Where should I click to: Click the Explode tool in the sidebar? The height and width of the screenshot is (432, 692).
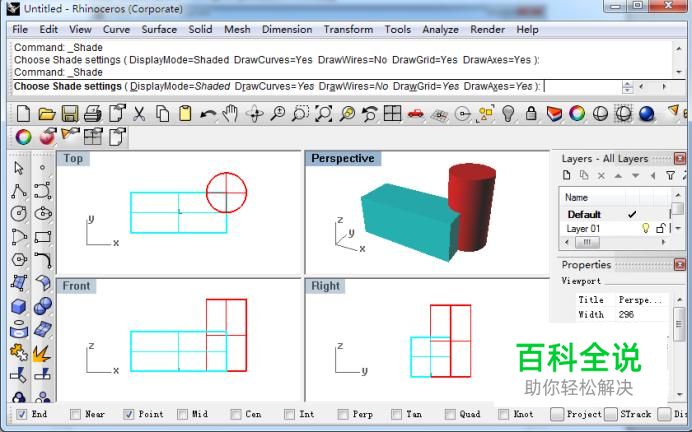(x=42, y=353)
